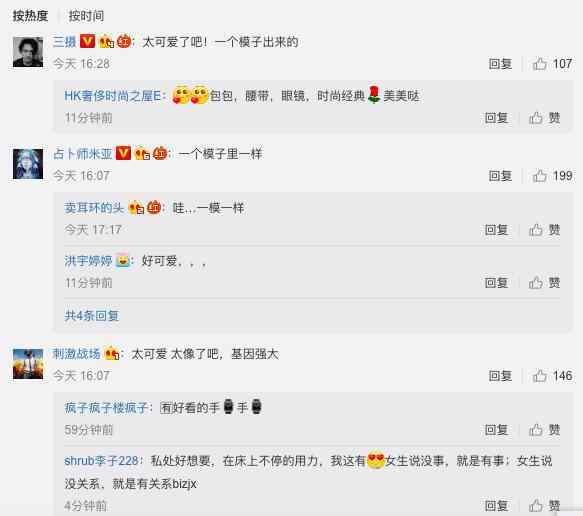Click the V verified badge next to 三摄
583x516 pixels.
(x=88, y=41)
